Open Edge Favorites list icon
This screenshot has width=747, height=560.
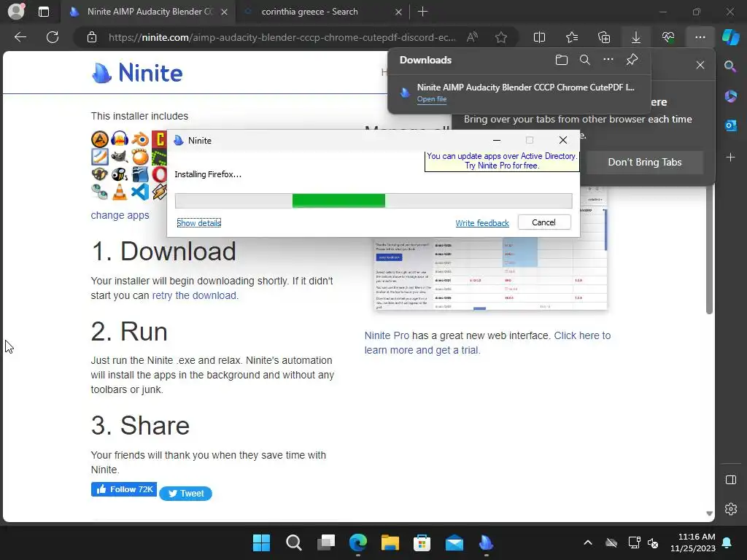[x=572, y=37]
